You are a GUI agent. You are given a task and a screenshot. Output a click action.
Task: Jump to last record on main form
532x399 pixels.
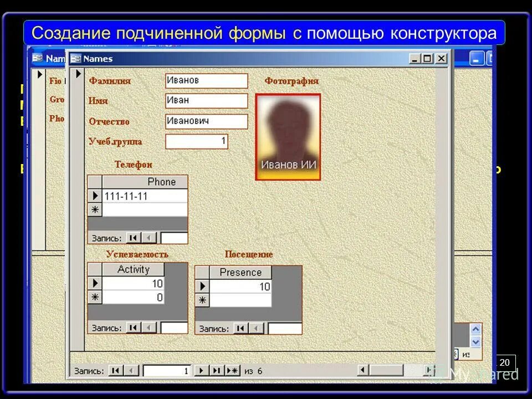pyautogui.click(x=215, y=370)
